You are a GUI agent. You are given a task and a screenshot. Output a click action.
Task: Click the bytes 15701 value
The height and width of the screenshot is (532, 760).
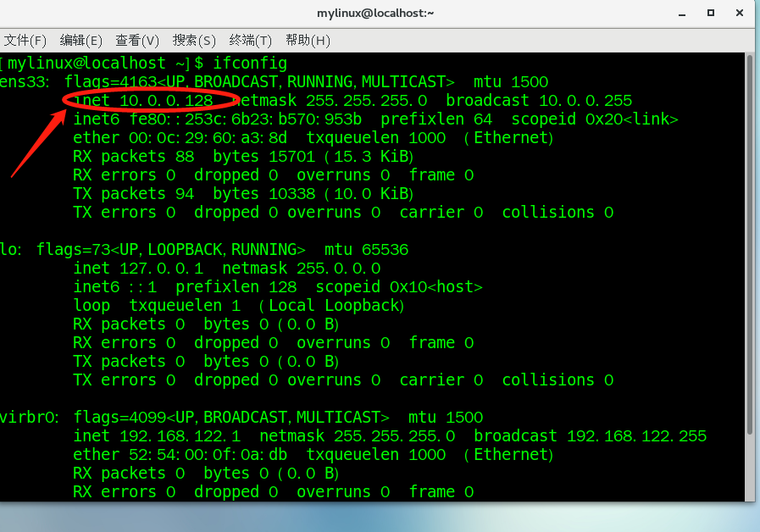(x=264, y=157)
